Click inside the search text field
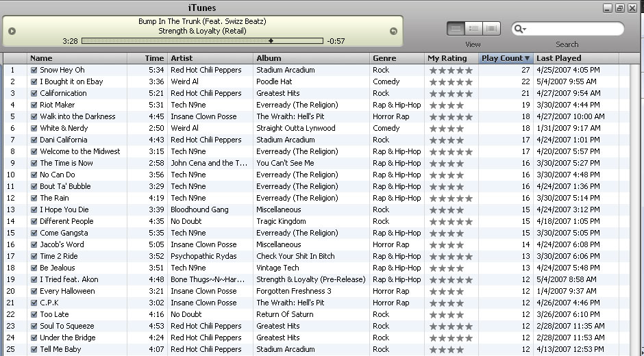Screen dimensions: 644x356 pyautogui.click(x=573, y=29)
